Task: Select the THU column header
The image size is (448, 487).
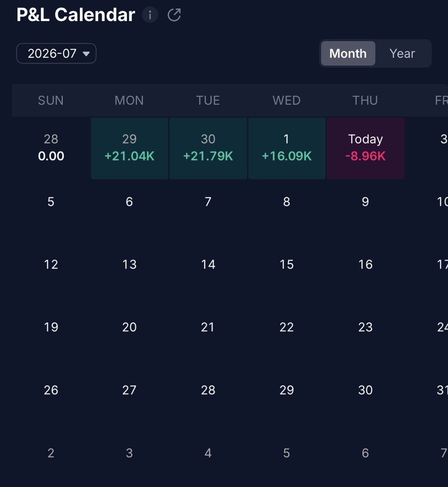Action: tap(365, 100)
